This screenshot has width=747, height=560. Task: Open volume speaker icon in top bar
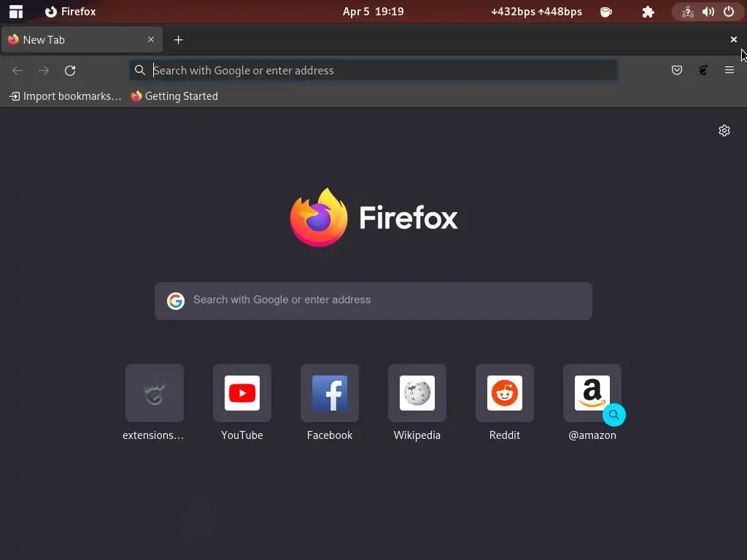708,12
